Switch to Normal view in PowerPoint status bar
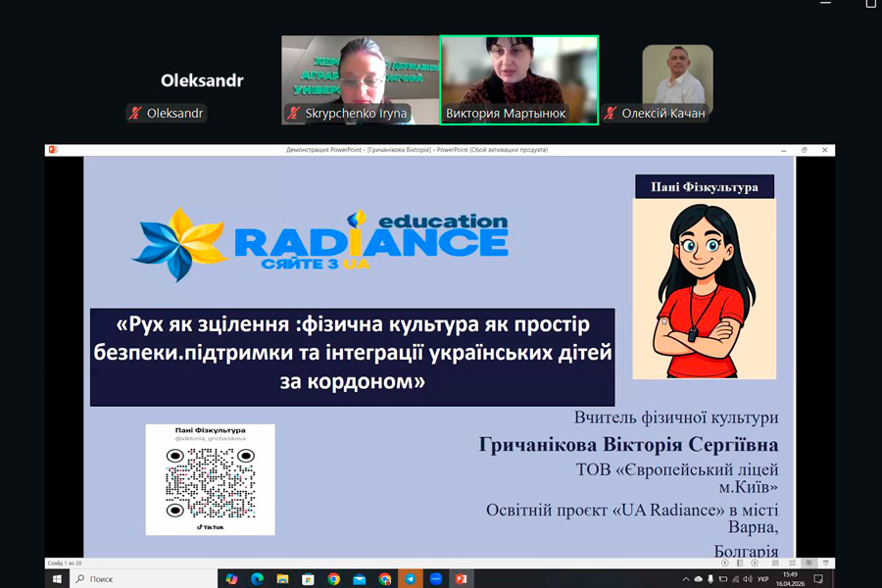The width and height of the screenshot is (882, 588). click(775, 563)
